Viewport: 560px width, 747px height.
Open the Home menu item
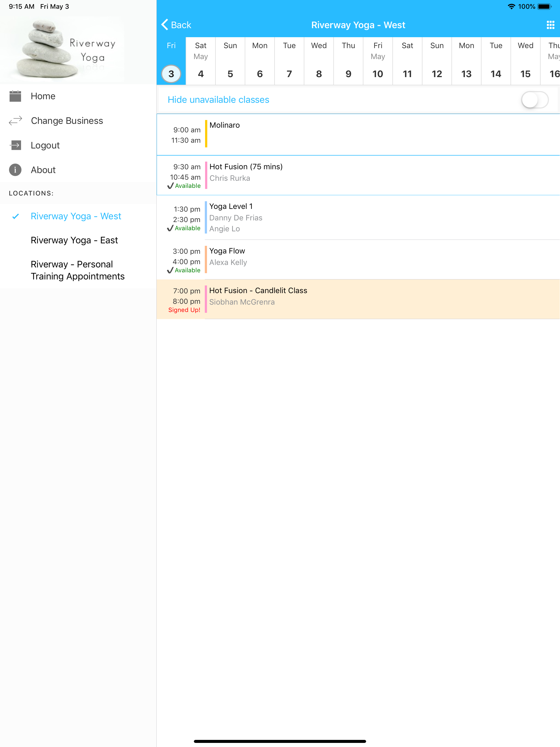[78, 96]
